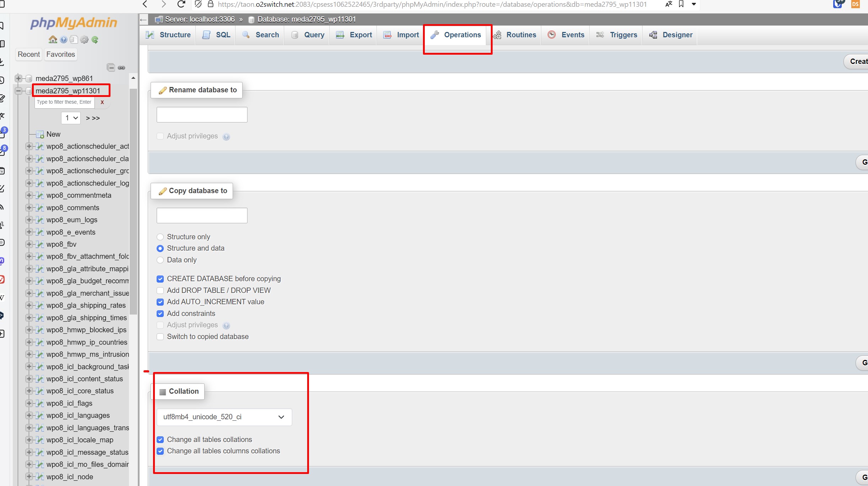Image resolution: width=868 pixels, height=486 pixels.
Task: Open the SQL documentation icon under the logo
Action: point(74,39)
